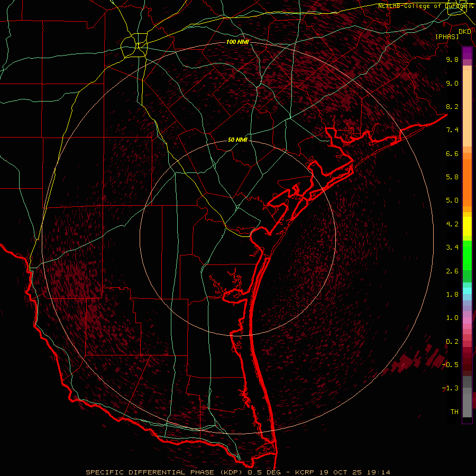476x476 pixels.
Task: Click the [PHAS] units label above color bar
Action: tap(447, 36)
